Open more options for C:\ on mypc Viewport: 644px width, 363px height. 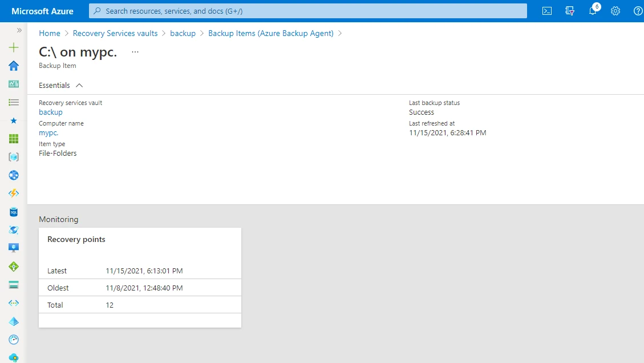point(135,51)
